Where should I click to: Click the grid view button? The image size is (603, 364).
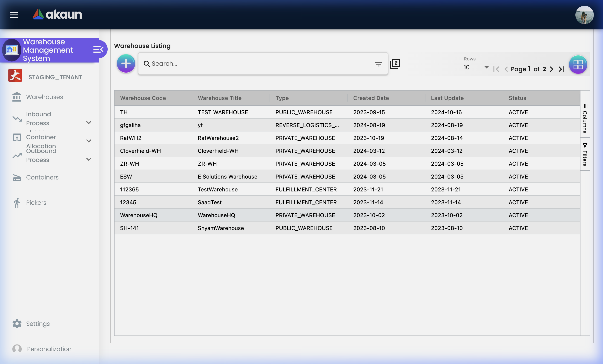click(578, 65)
